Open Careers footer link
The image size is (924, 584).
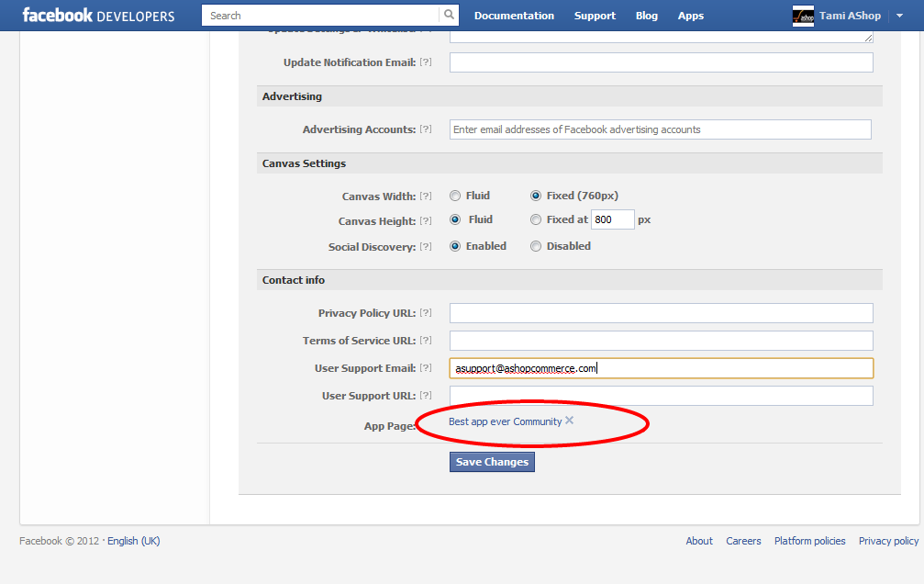pyautogui.click(x=743, y=541)
